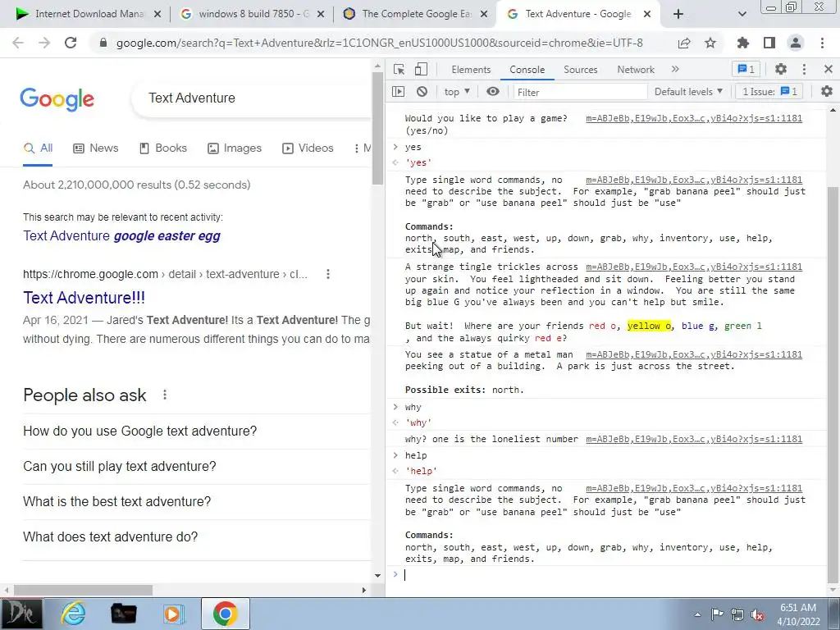Image resolution: width=840 pixels, height=630 pixels.
Task: Click the Chrome taskbar icon
Action: [x=225, y=614]
